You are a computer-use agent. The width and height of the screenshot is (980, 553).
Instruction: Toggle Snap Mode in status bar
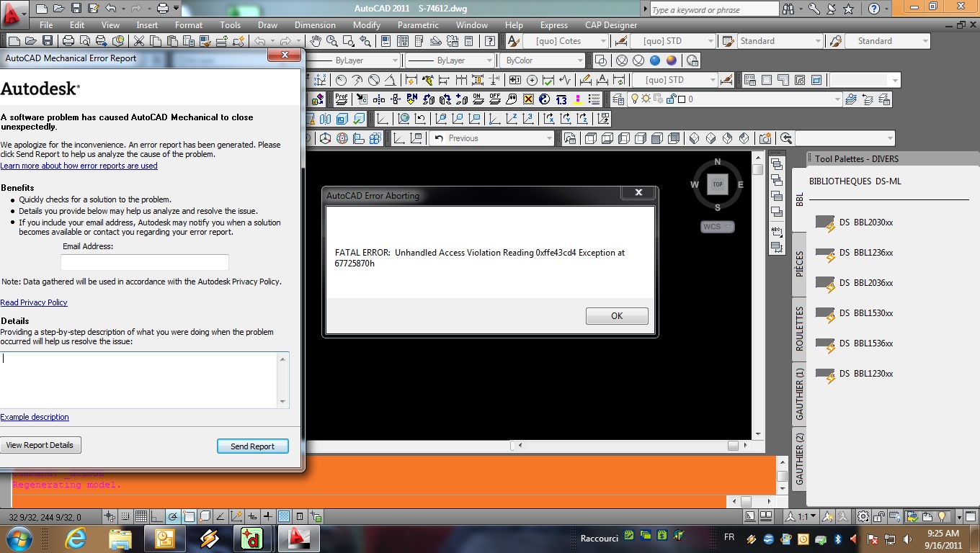click(126, 516)
